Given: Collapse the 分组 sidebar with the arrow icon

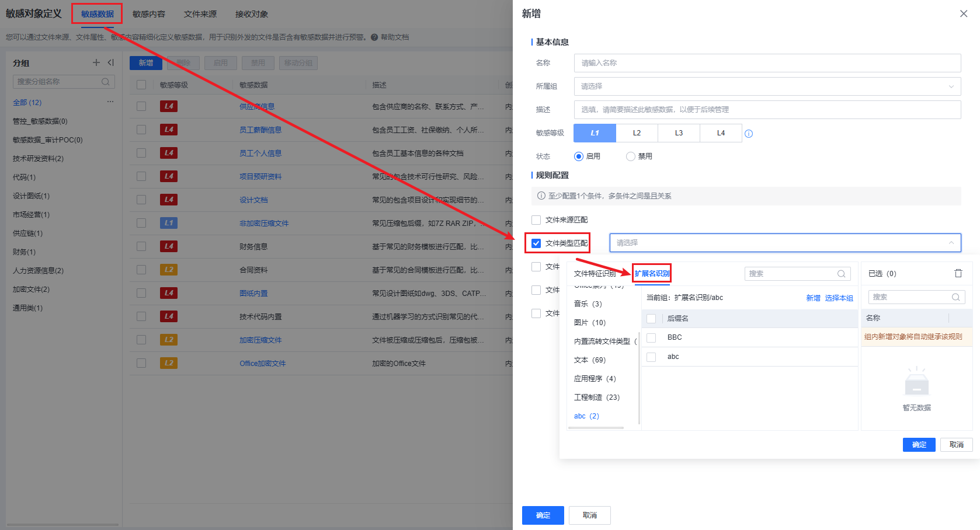Looking at the screenshot, I should click(110, 62).
